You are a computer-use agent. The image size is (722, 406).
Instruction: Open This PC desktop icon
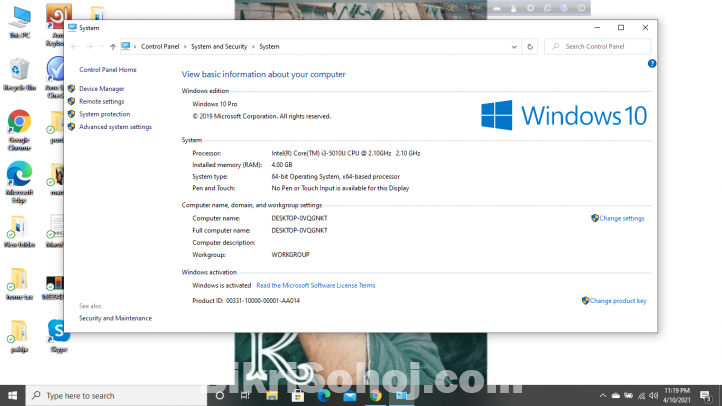click(19, 23)
